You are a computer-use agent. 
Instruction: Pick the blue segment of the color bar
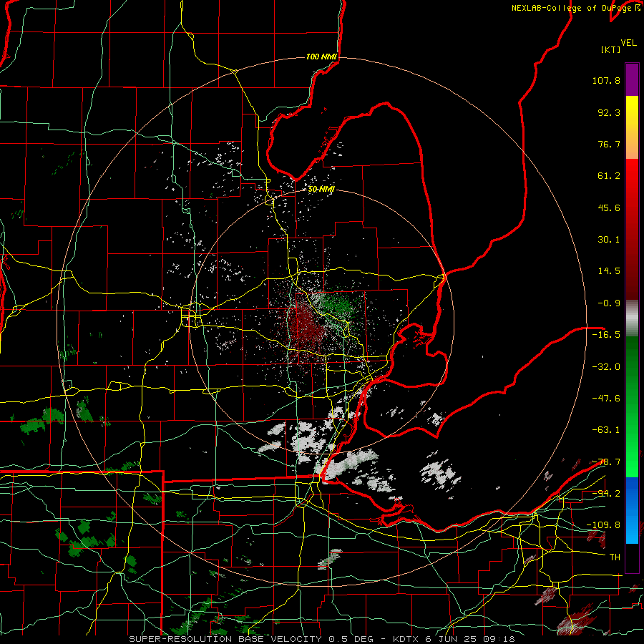point(632,510)
